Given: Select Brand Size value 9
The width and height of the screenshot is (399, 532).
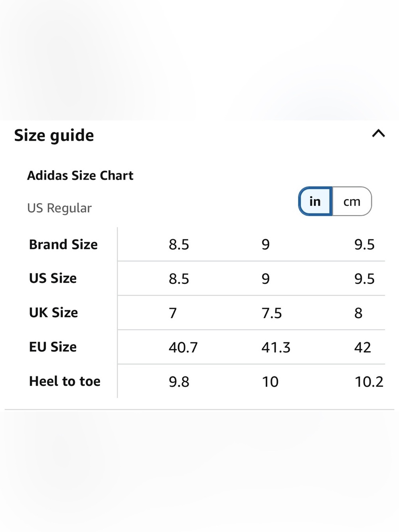Looking at the screenshot, I should (x=266, y=245).
